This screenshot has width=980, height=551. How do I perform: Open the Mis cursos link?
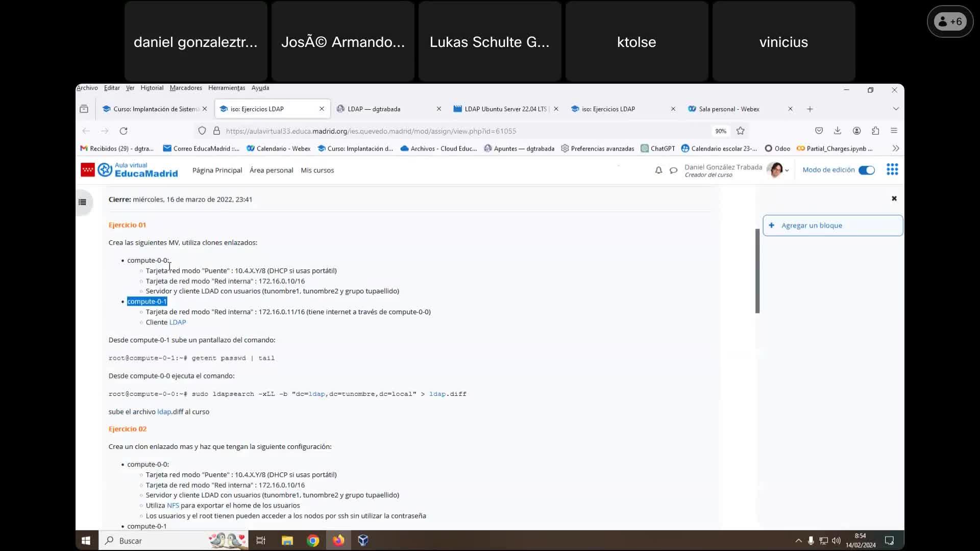[x=317, y=170]
